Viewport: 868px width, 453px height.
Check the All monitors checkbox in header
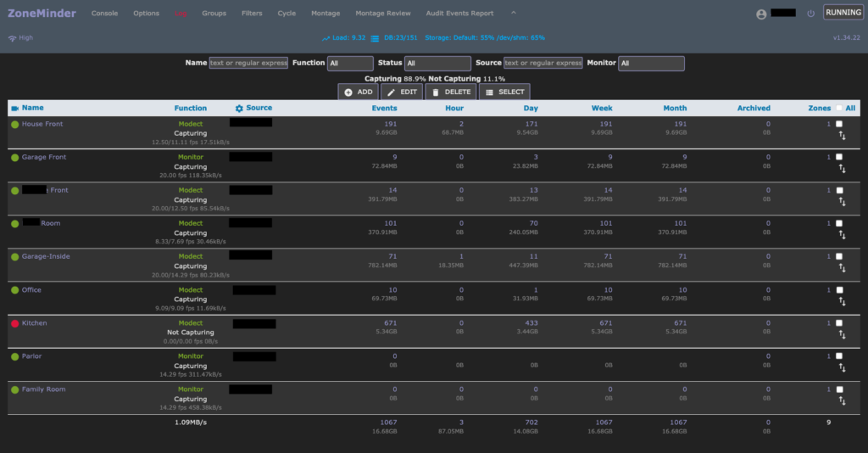pyautogui.click(x=839, y=109)
